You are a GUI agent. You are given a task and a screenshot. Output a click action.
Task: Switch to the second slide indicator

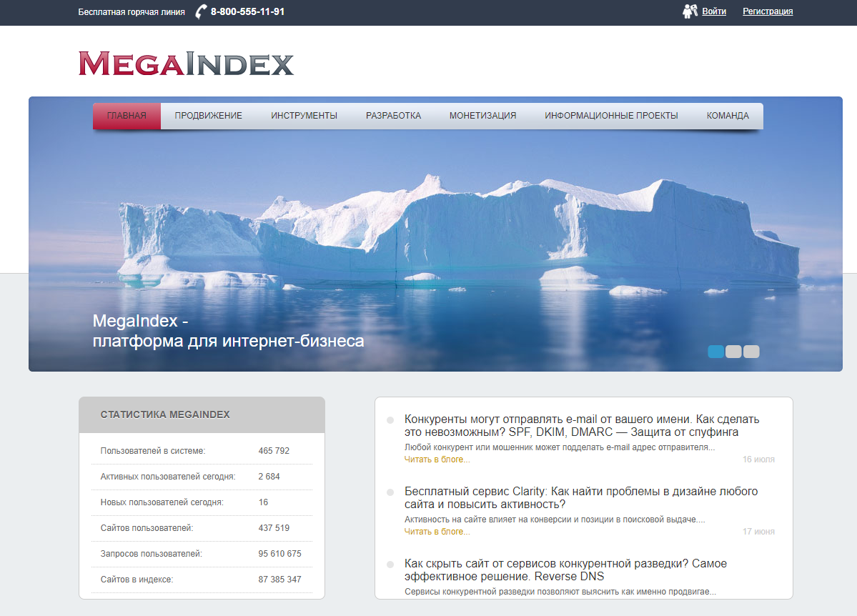(733, 352)
